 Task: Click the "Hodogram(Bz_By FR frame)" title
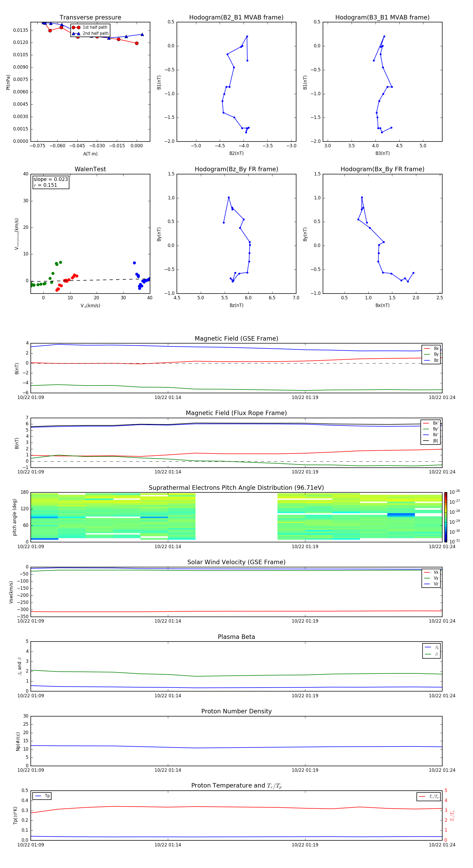(x=236, y=169)
